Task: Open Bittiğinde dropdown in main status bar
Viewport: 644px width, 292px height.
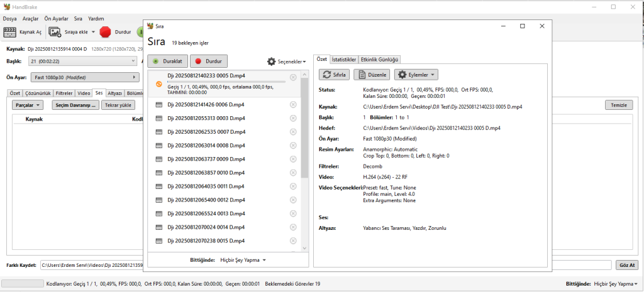Action: (x=614, y=284)
